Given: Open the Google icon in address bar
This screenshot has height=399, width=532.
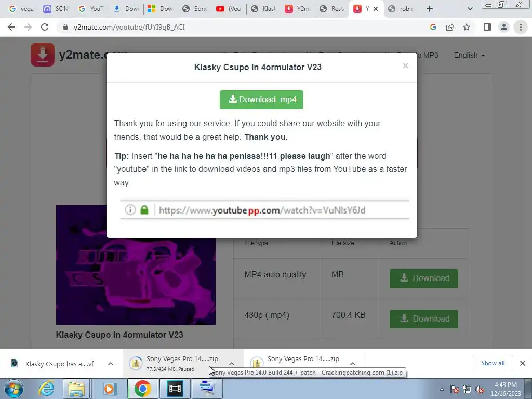Looking at the screenshot, I should pyautogui.click(x=433, y=27).
